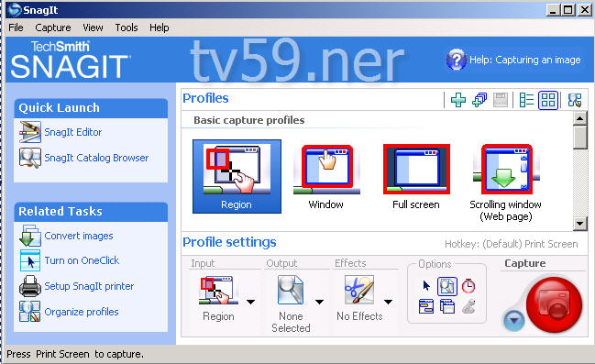
Task: Open capture mode dropdown beside Capture button
Action: click(514, 321)
